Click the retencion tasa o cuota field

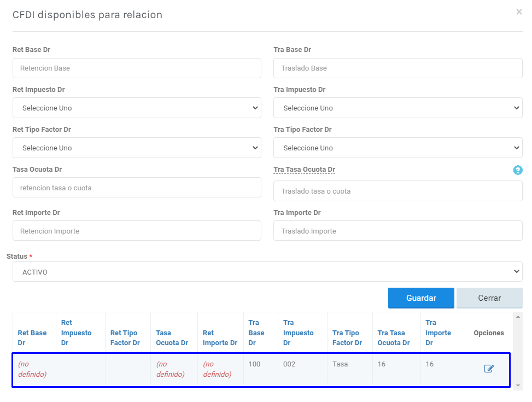(137, 188)
